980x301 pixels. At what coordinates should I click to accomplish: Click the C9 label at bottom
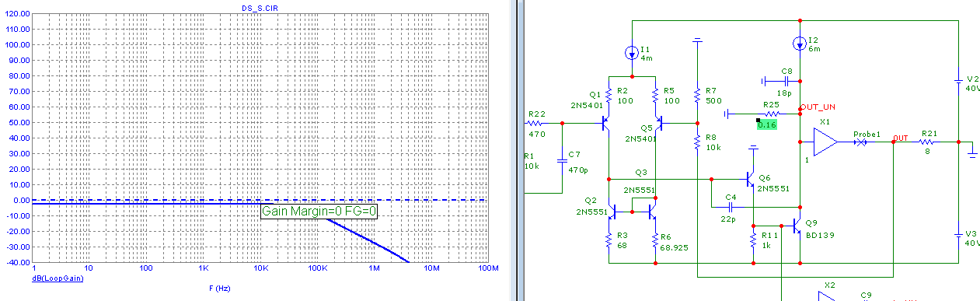pyautogui.click(x=867, y=295)
